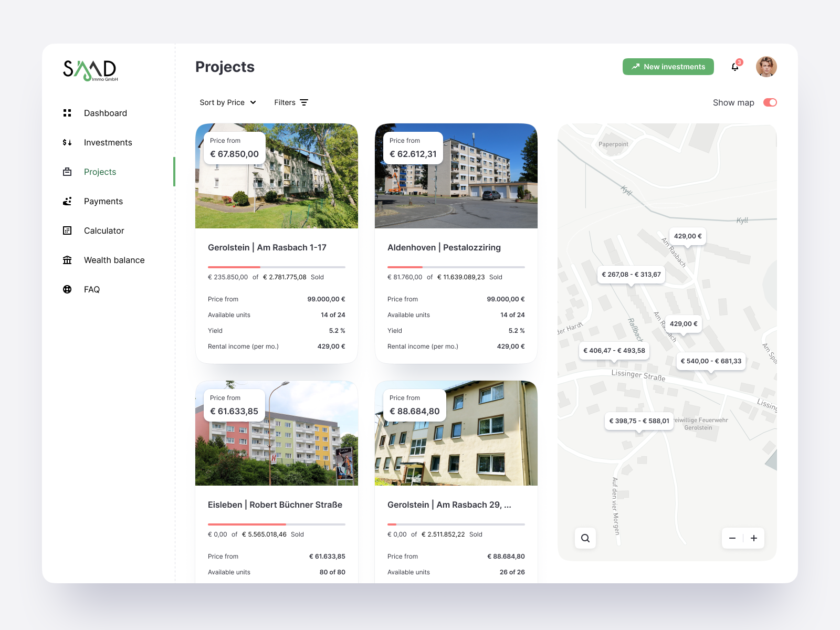Zoom out the map using the minus control
The image size is (840, 630).
(x=733, y=538)
